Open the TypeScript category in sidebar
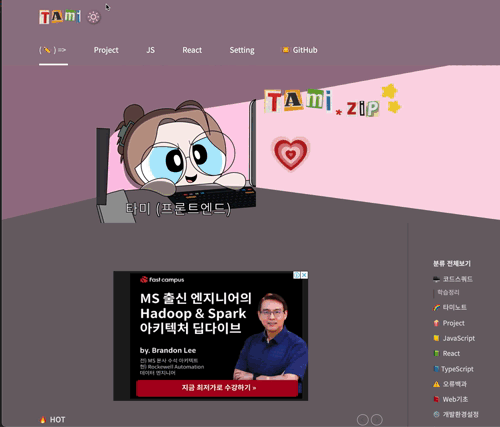The width and height of the screenshot is (500, 427). [x=453, y=369]
